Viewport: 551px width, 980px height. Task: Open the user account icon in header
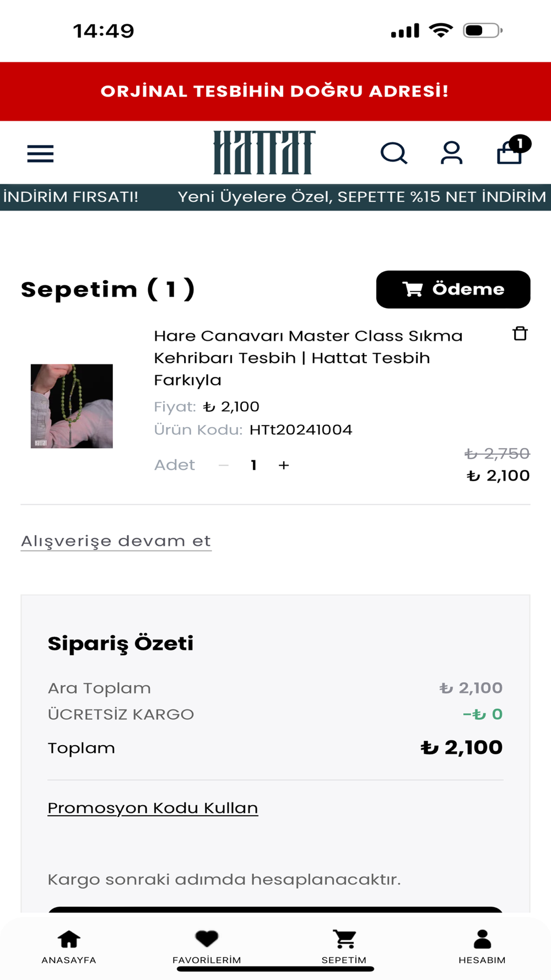pyautogui.click(x=451, y=153)
